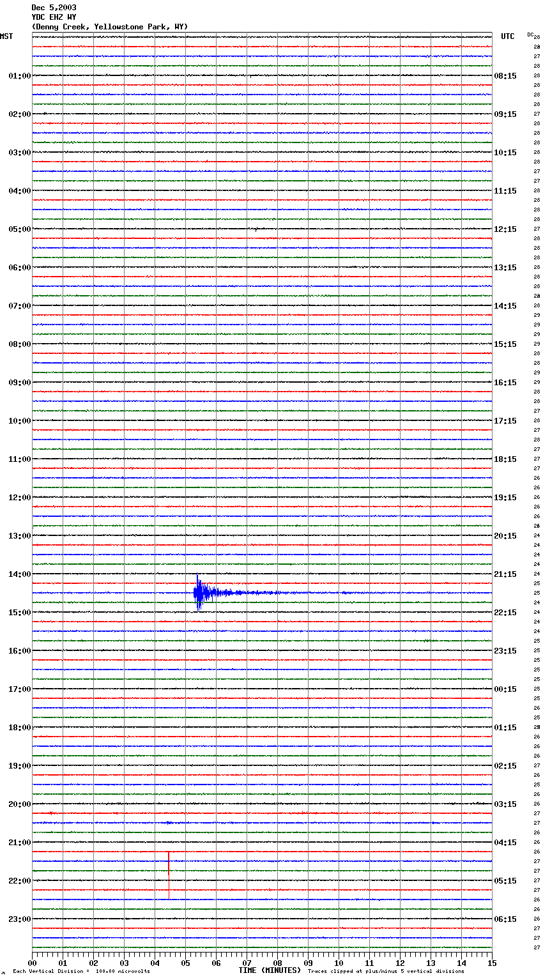
Task: Select the "16:00" MST time label
Action: click(20, 651)
